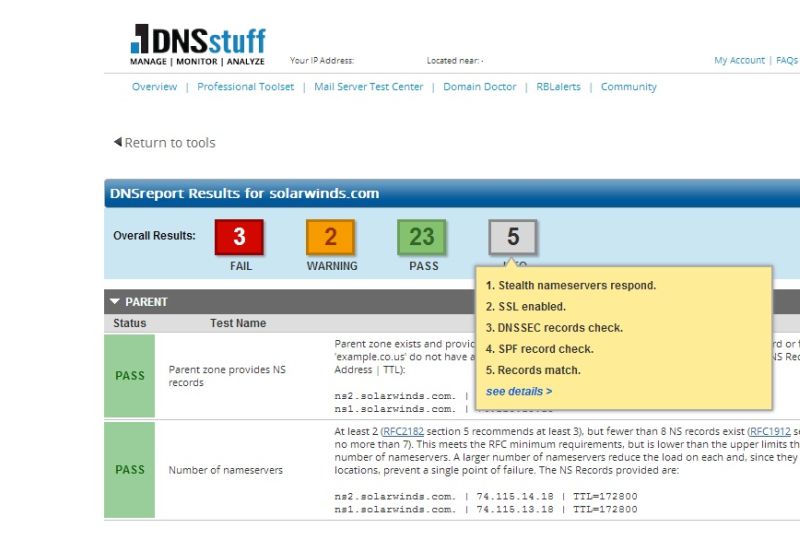This screenshot has width=800, height=540.
Task: Click the PASS label under green box
Action: point(423,266)
